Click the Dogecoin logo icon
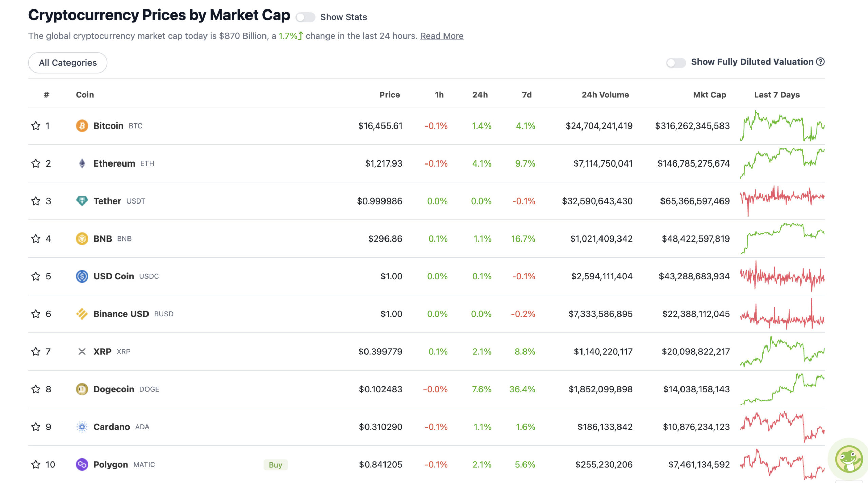The image size is (868, 483). point(82,389)
